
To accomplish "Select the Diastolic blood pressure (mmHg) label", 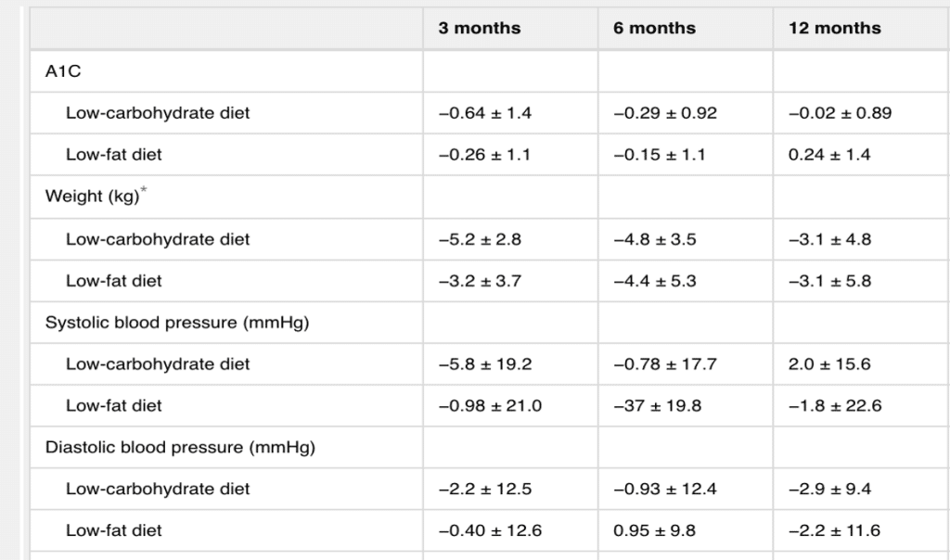I will coord(180,448).
